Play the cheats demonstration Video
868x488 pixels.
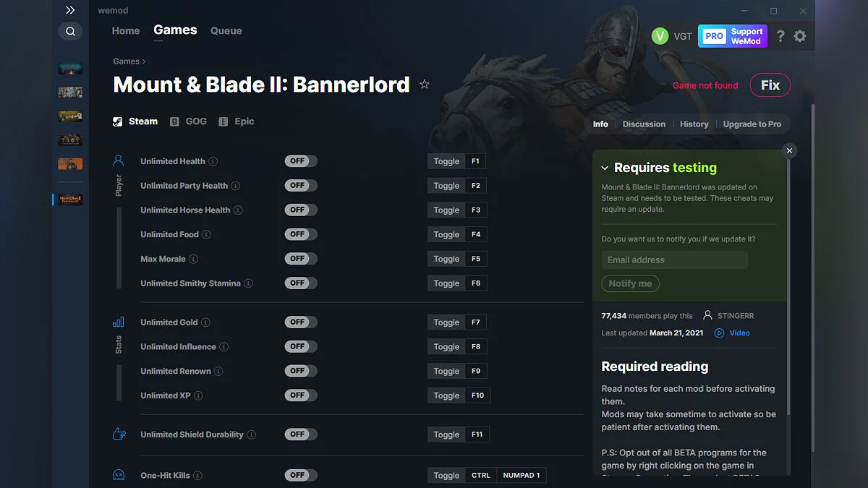[733, 333]
